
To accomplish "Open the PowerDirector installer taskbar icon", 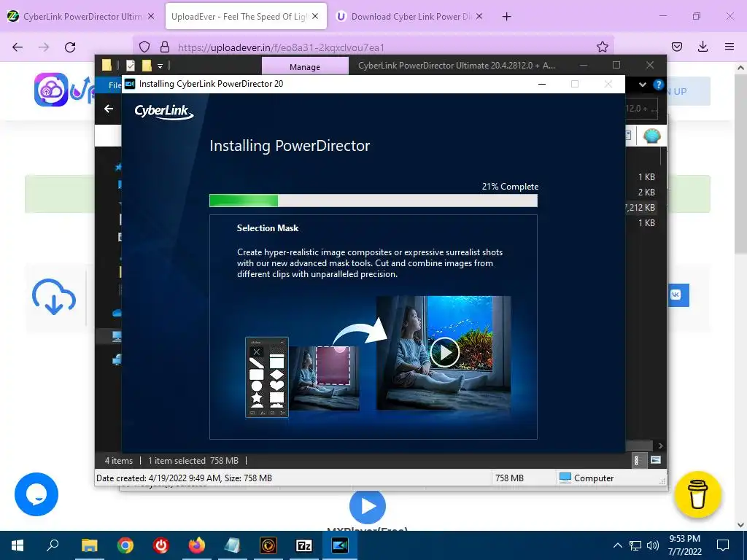I will pyautogui.click(x=340, y=545).
